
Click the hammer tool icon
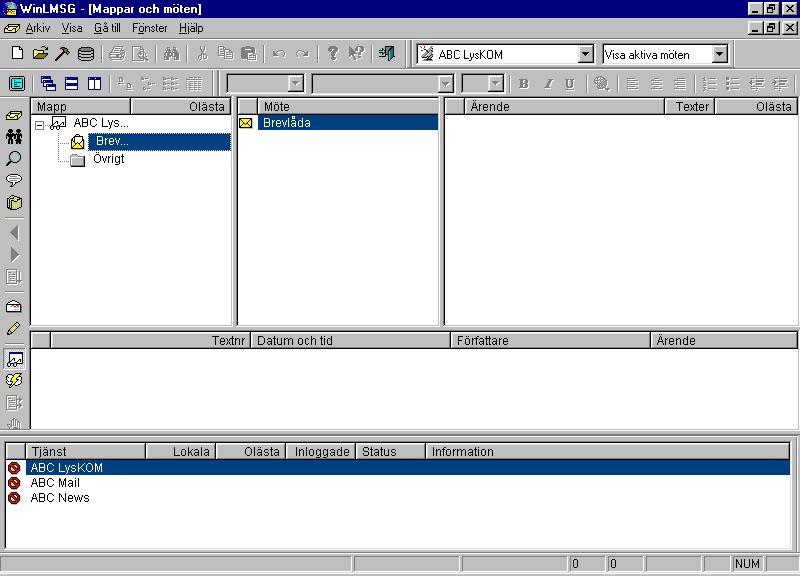(x=62, y=53)
